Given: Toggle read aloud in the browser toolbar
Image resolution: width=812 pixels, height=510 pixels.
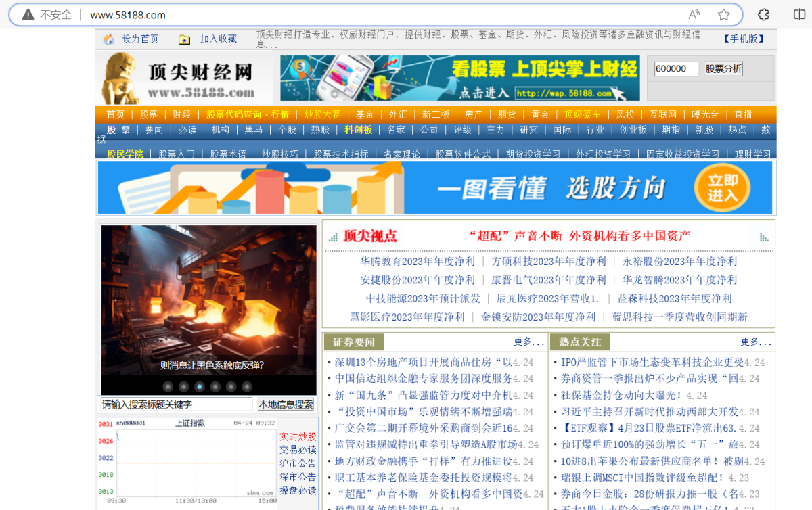Looking at the screenshot, I should click(694, 14).
